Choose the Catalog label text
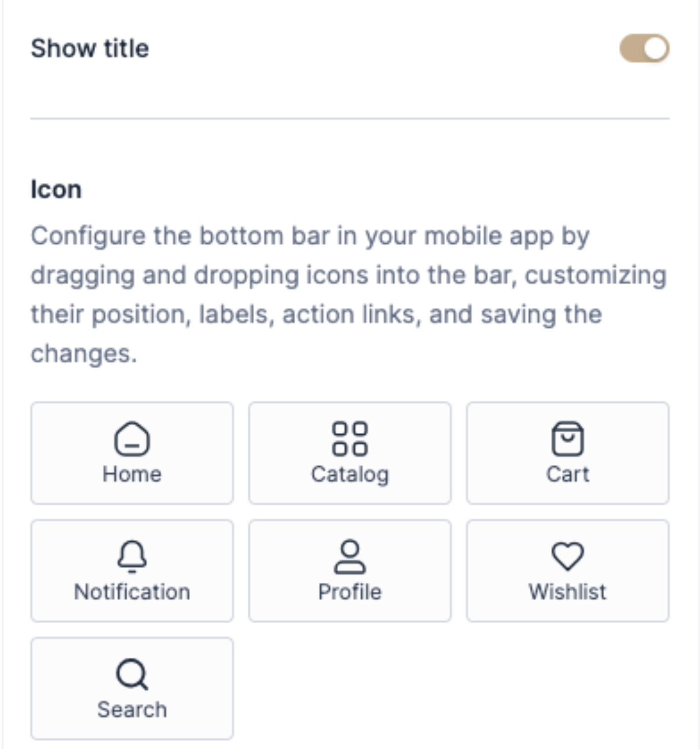Screen dimensions: 700x750 (350, 475)
